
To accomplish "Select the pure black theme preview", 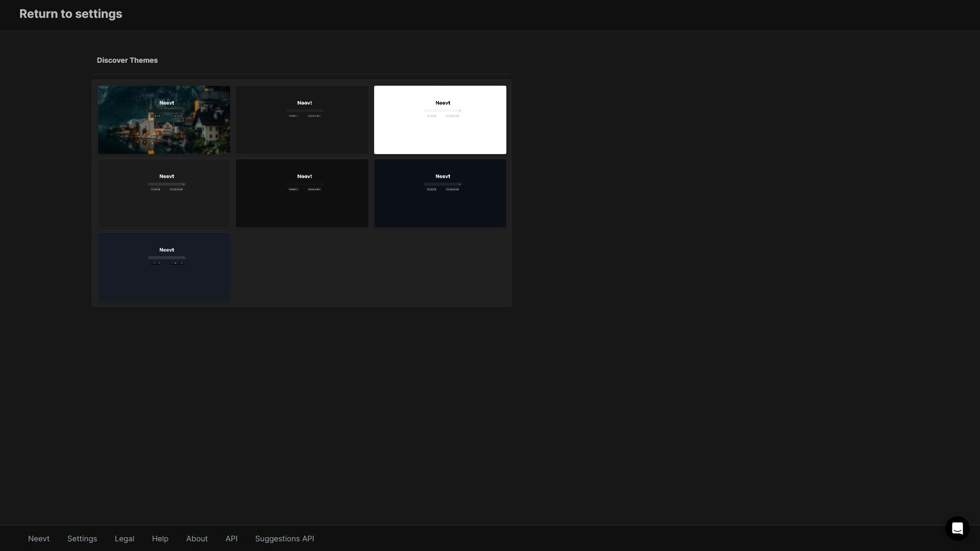I will (x=302, y=204).
